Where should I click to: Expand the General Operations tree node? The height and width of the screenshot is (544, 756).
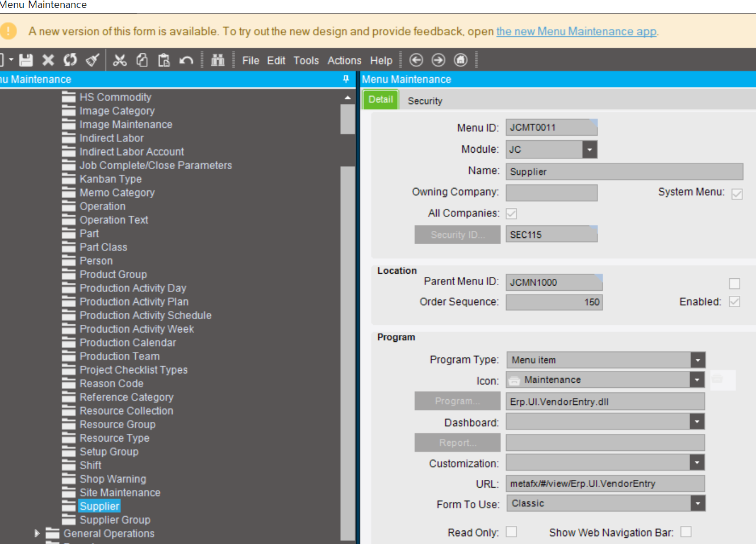point(37,533)
